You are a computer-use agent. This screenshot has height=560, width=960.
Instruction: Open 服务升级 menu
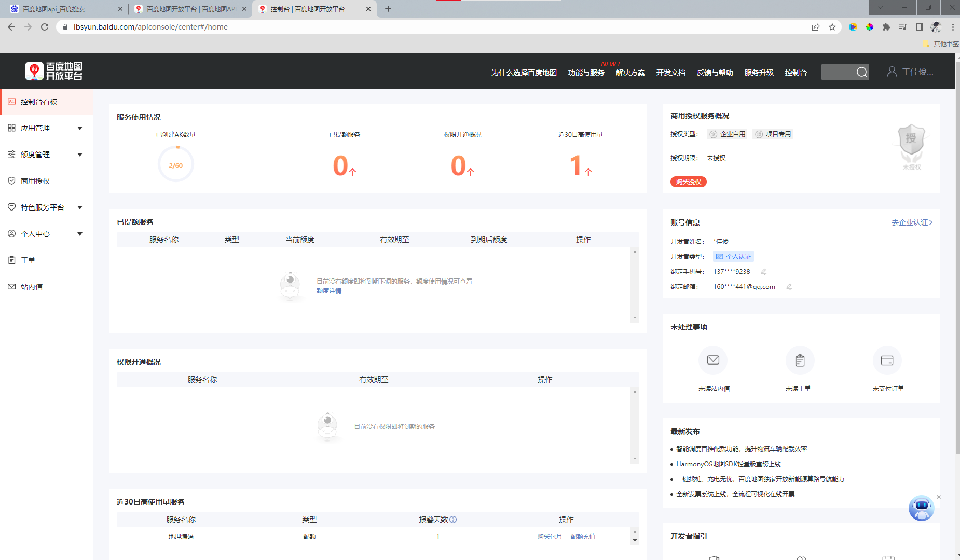[x=759, y=73]
